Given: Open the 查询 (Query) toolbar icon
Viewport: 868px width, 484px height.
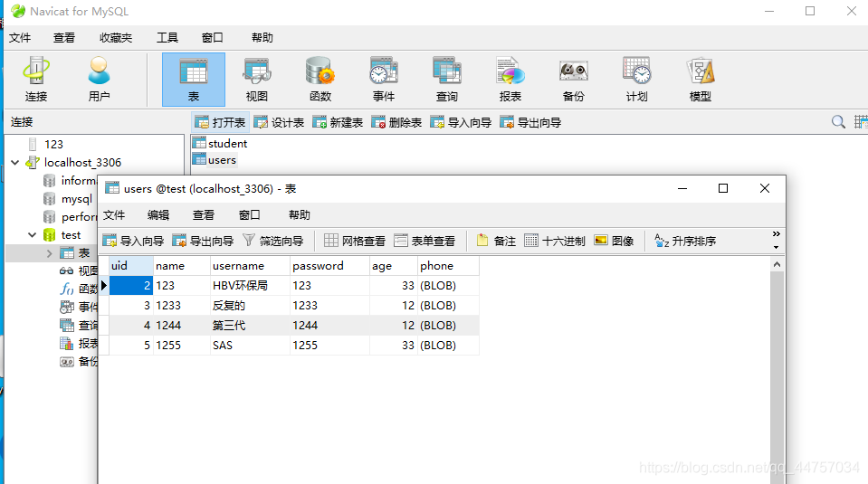Looking at the screenshot, I should [447, 80].
